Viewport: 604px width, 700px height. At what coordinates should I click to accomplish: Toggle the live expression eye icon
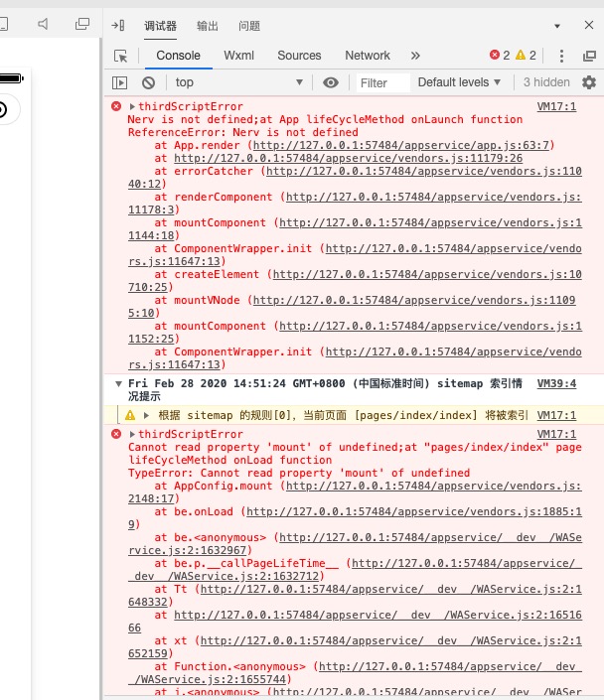pos(331,82)
